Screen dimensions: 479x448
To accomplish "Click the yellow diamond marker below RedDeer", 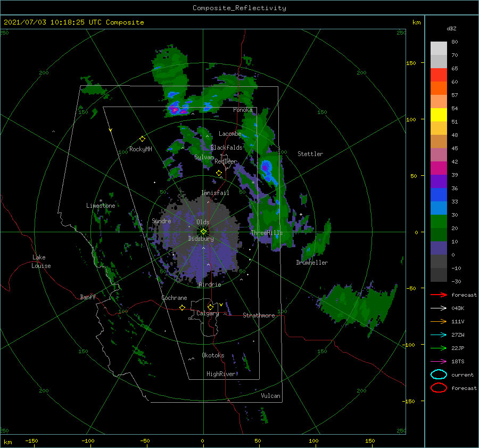I will [x=219, y=173].
